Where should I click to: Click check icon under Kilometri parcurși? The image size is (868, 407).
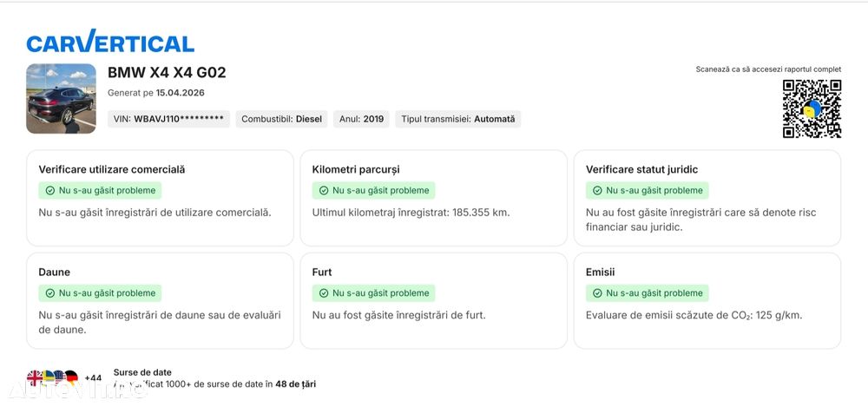click(323, 191)
